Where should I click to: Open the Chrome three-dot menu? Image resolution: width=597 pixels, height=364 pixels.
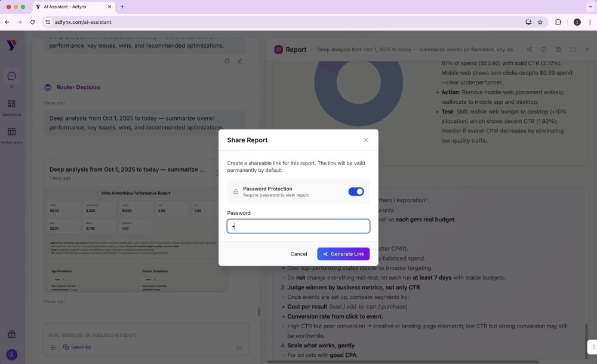(590, 22)
